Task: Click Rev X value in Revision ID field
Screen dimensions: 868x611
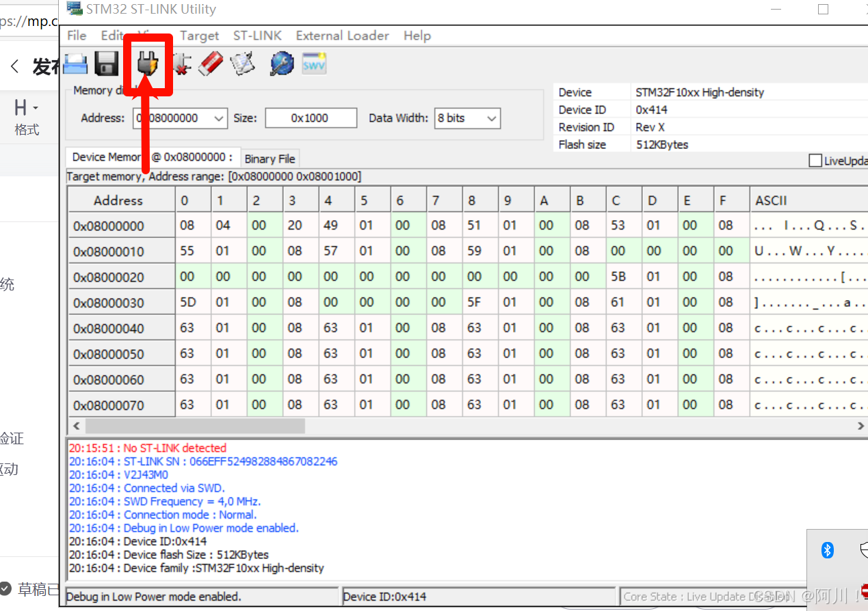Action: point(650,127)
